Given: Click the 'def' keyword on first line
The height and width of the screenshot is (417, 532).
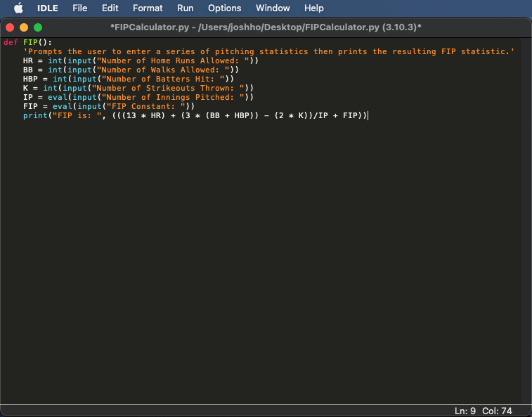Looking at the screenshot, I should click(x=11, y=42).
